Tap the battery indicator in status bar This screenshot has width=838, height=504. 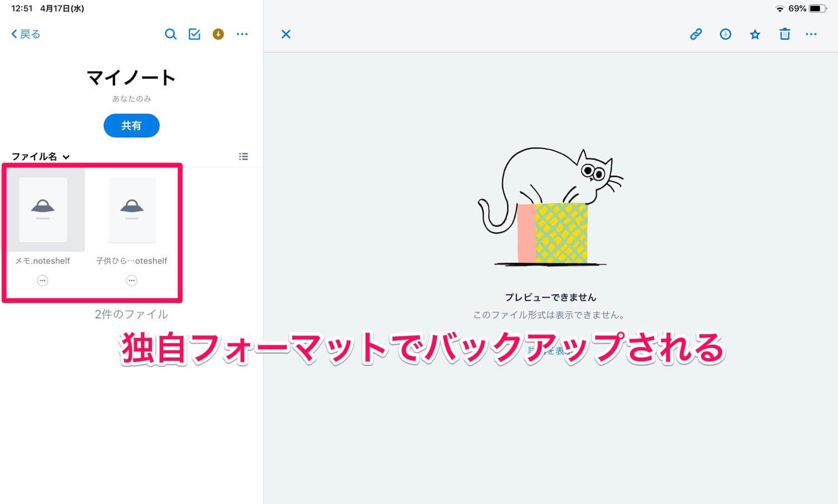pyautogui.click(x=818, y=8)
